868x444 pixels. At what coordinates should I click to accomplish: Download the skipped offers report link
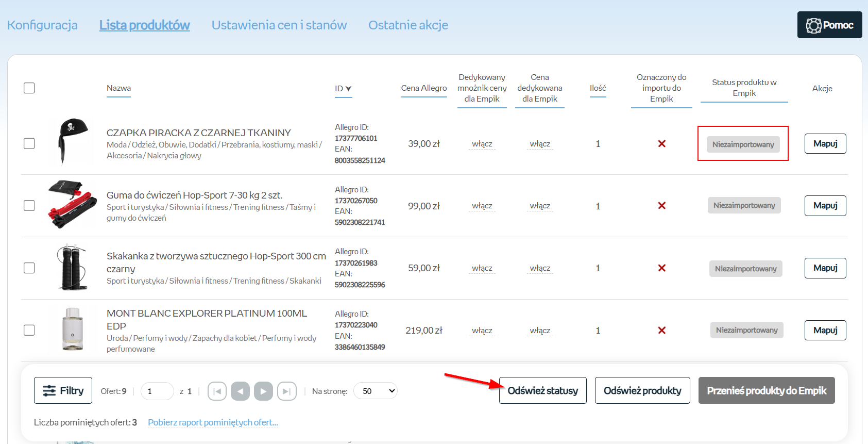[213, 422]
